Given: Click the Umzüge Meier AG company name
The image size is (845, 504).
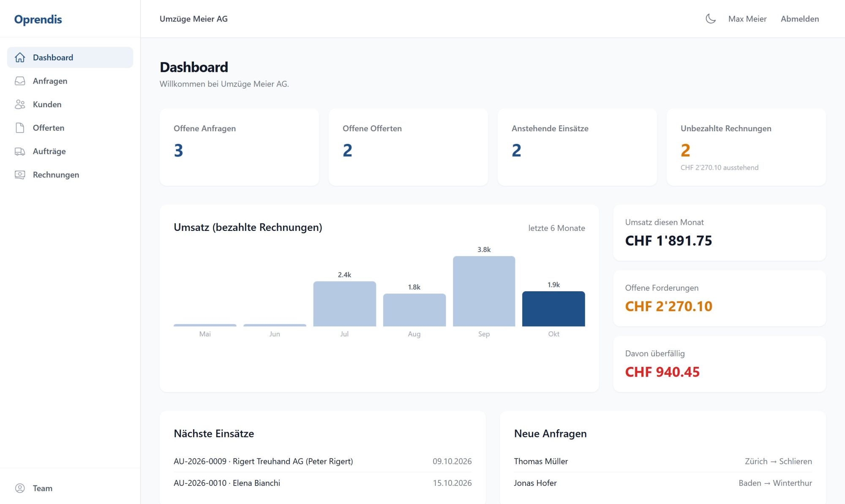Looking at the screenshot, I should point(194,19).
